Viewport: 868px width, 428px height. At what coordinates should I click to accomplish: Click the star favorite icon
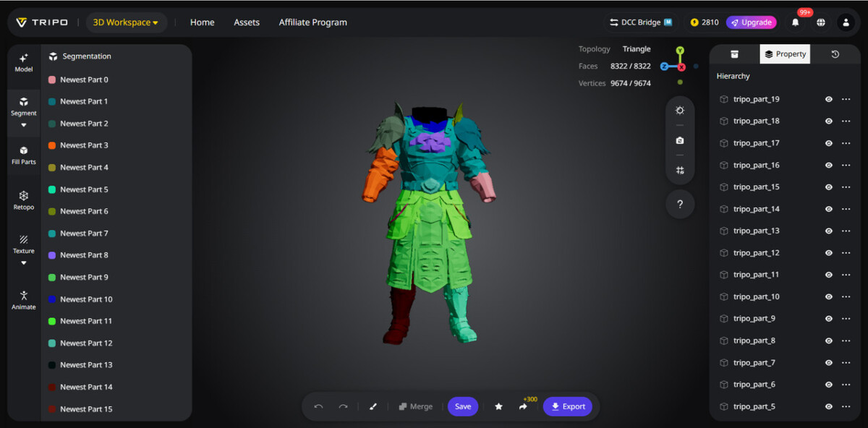(498, 406)
